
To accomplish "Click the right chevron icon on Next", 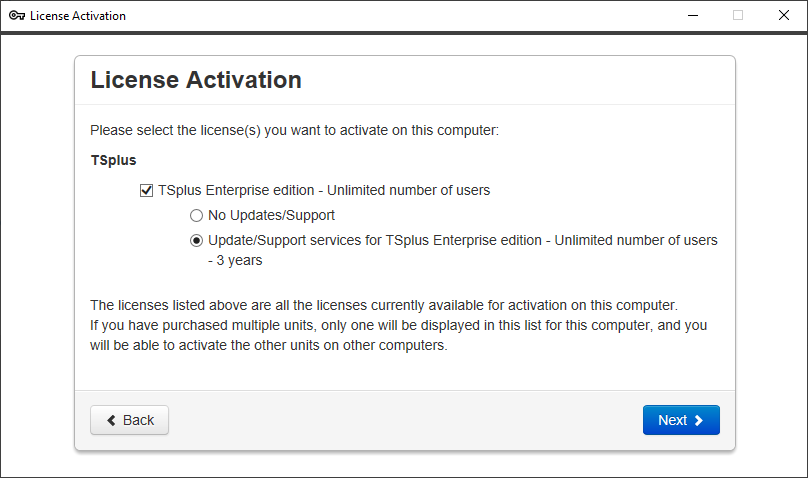I will pos(699,420).
